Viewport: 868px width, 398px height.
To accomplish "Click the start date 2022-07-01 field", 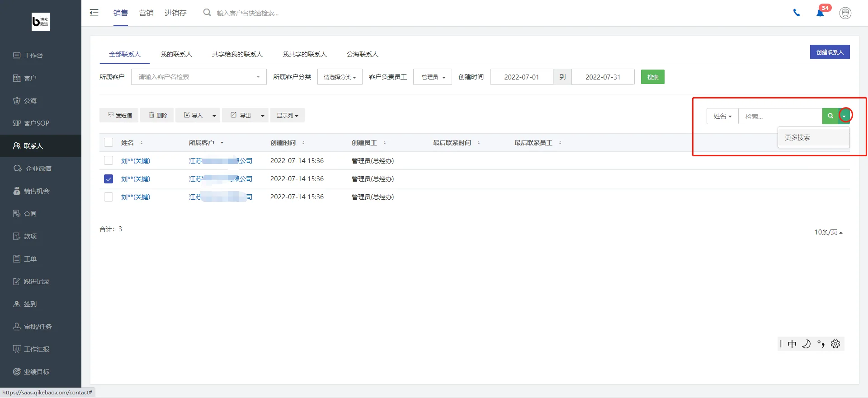I will pos(522,77).
